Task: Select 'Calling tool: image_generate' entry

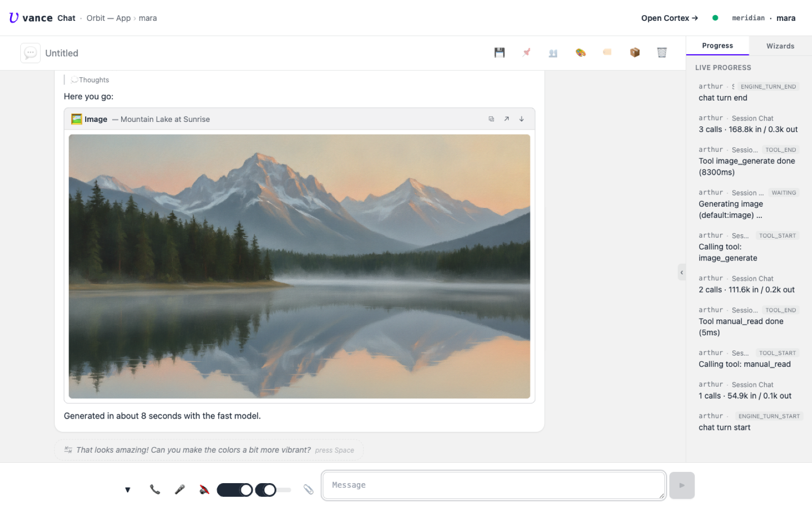Action: 749,246
